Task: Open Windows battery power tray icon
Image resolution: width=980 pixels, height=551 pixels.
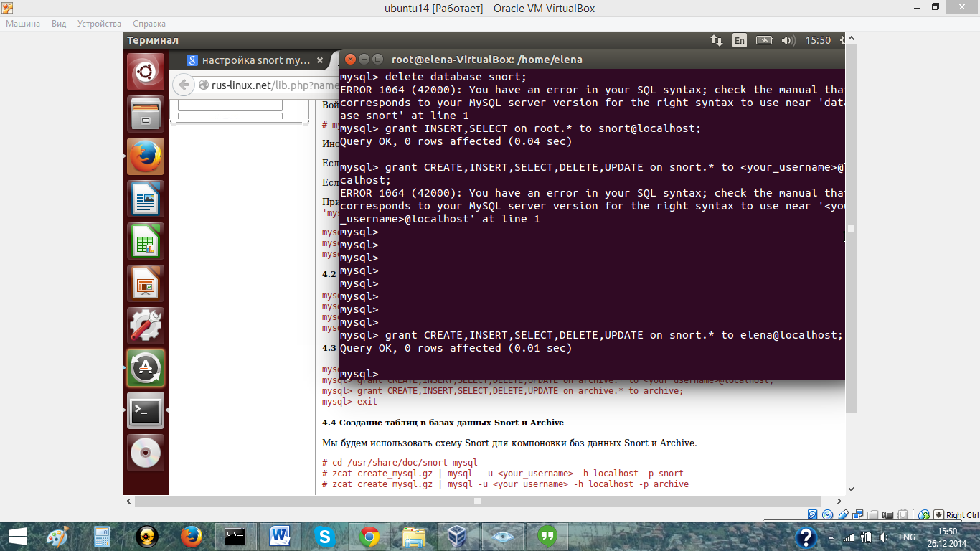Action: [x=867, y=537]
